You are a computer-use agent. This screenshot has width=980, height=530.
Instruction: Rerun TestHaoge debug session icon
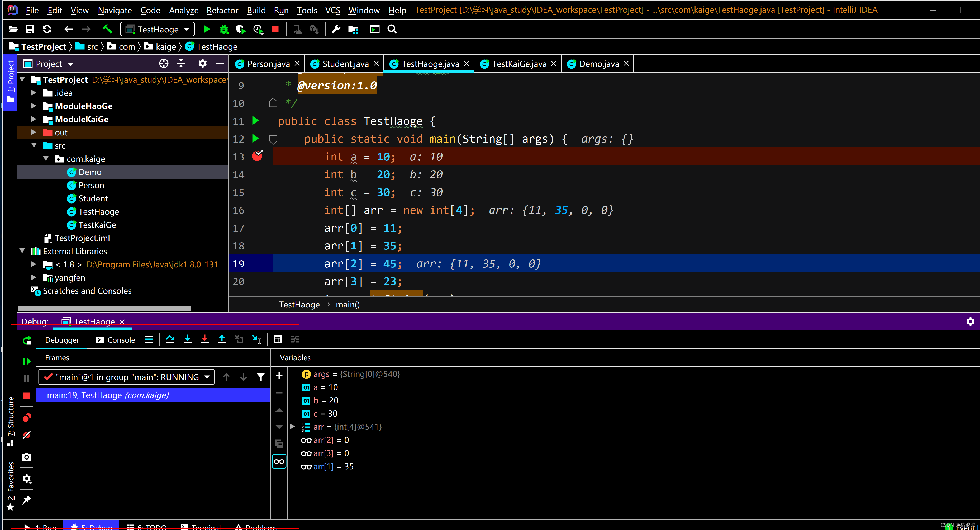coord(27,340)
